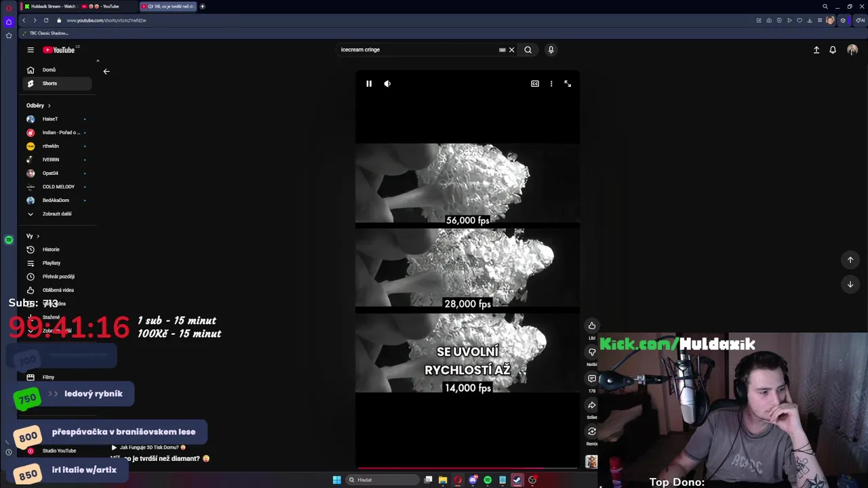Open Spotify in the Opera left rail

coord(9,240)
